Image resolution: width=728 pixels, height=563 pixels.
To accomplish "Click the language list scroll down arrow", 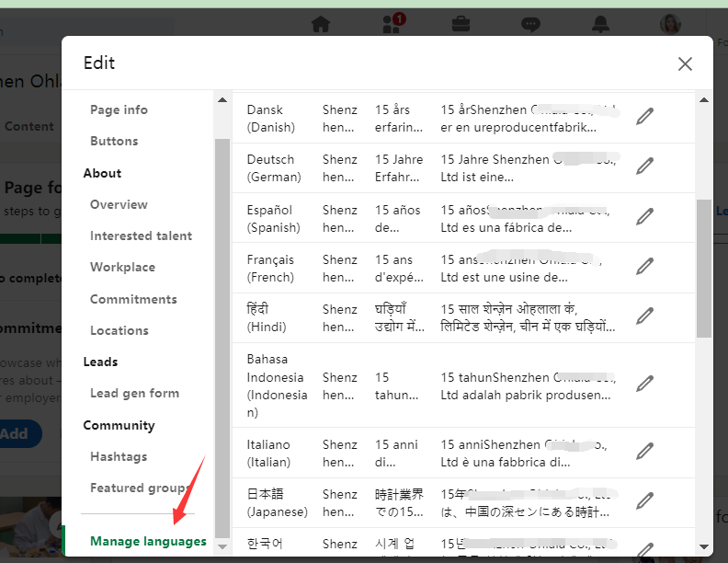I will point(704,546).
